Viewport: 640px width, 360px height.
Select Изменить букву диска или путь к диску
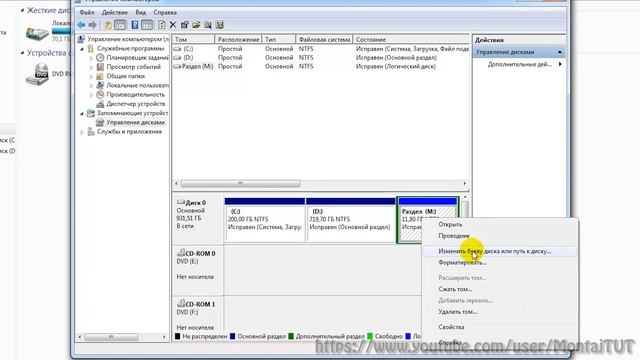500,251
